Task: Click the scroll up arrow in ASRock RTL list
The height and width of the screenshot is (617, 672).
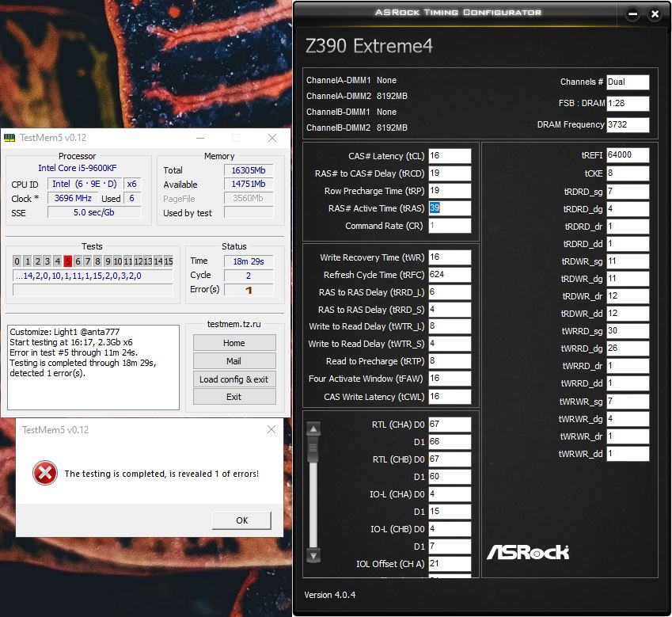Action: point(313,428)
